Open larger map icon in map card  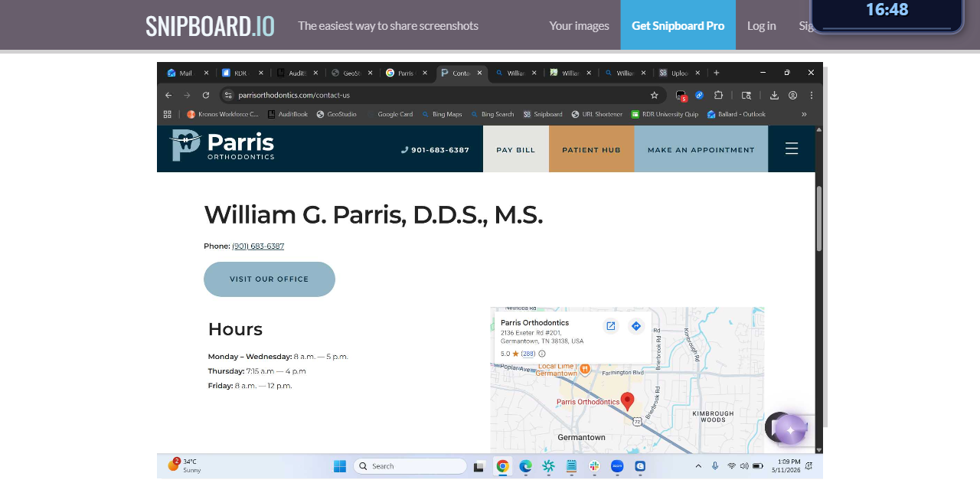(610, 326)
